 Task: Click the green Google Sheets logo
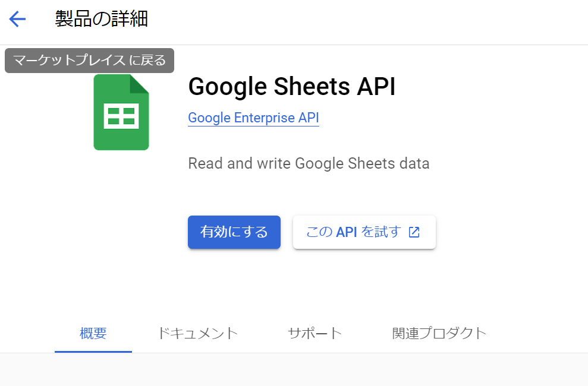tap(121, 112)
